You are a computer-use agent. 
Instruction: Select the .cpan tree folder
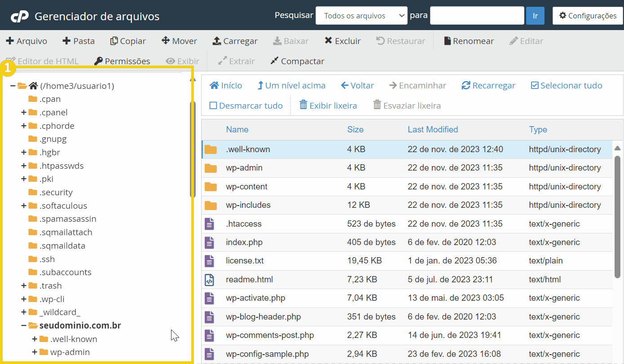[x=44, y=99]
